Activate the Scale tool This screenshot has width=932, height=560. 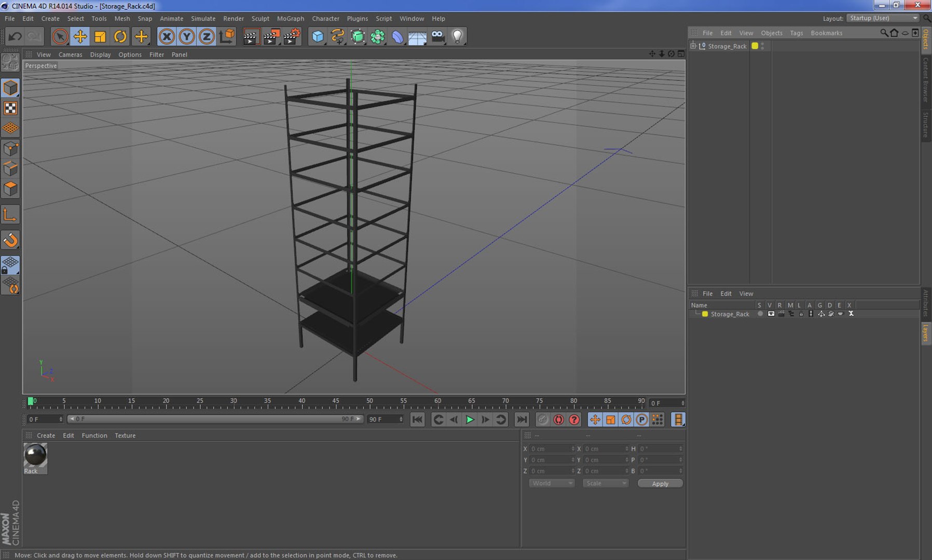(100, 36)
